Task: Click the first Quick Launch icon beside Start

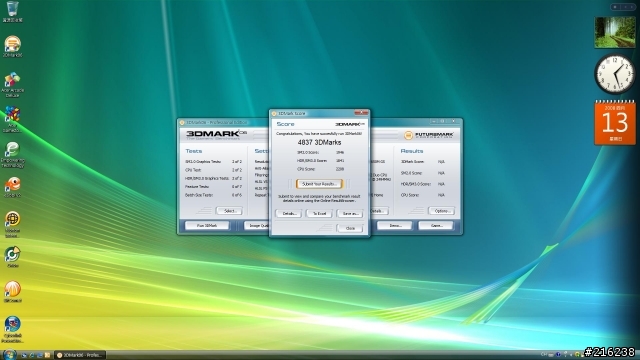Action: click(x=24, y=355)
